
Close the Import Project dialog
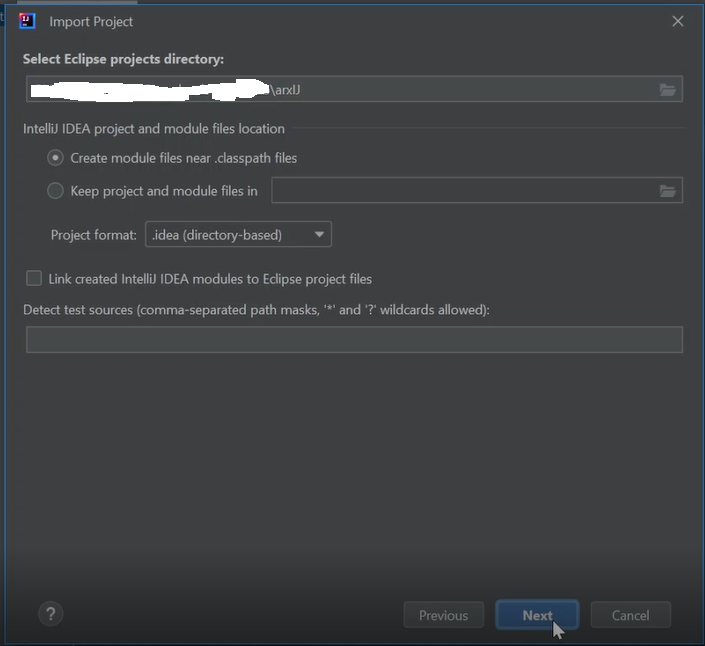(x=678, y=21)
